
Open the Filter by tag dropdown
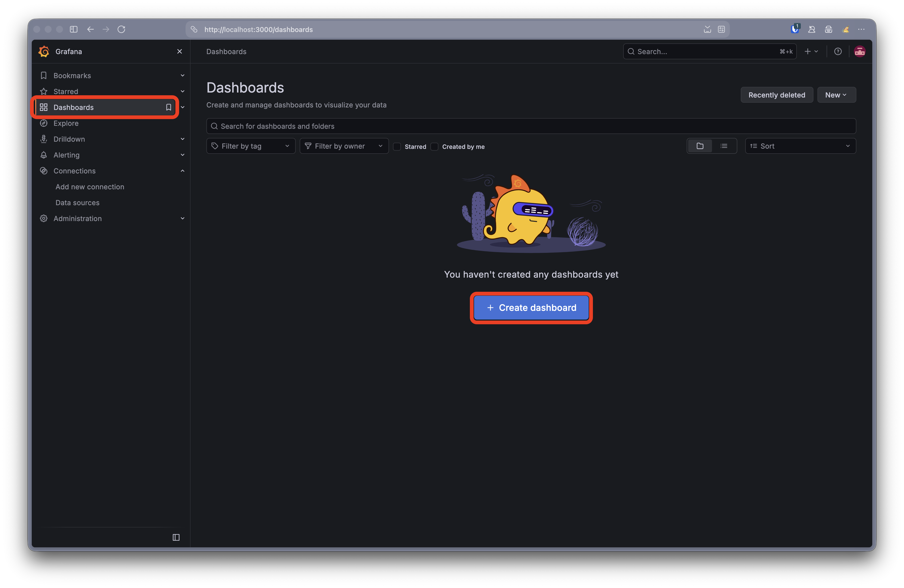[x=251, y=146]
